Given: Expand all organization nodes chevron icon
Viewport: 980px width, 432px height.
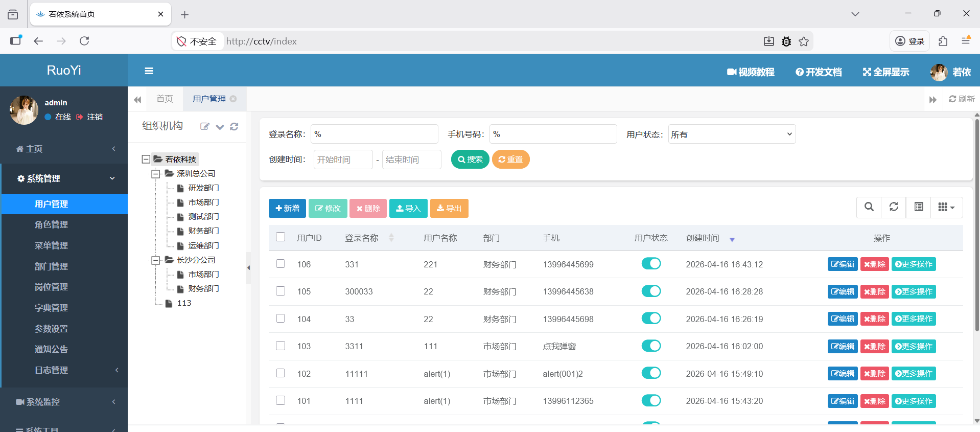Looking at the screenshot, I should click(220, 126).
